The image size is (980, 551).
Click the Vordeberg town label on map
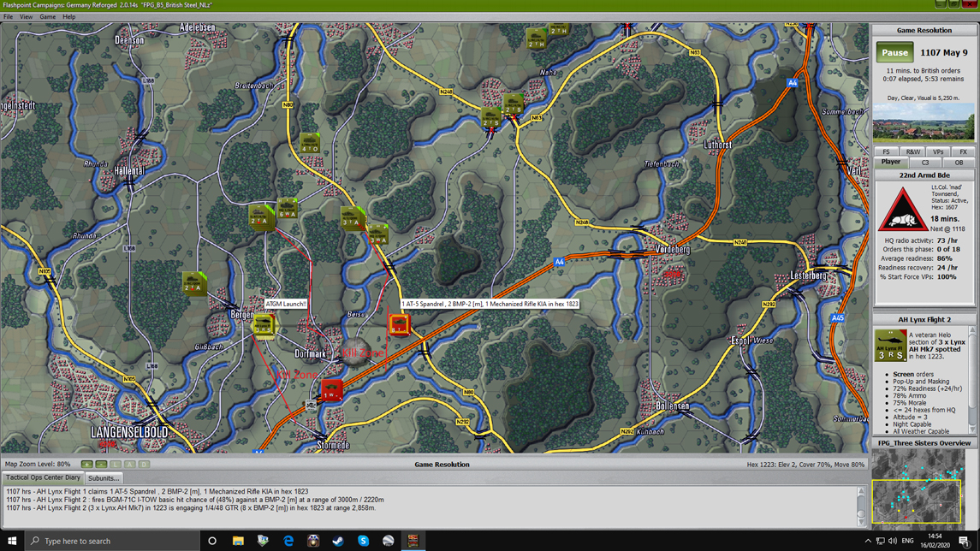(x=673, y=249)
